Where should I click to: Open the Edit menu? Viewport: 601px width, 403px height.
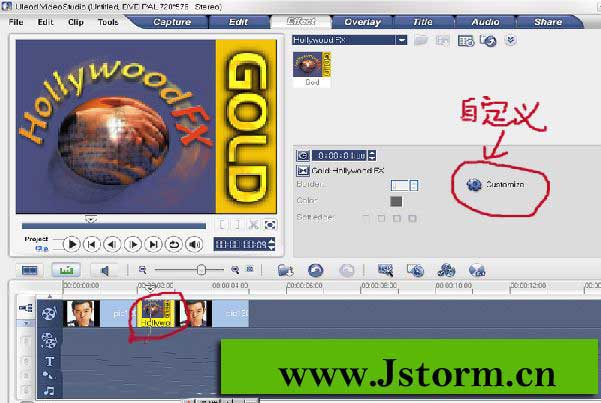(x=45, y=22)
